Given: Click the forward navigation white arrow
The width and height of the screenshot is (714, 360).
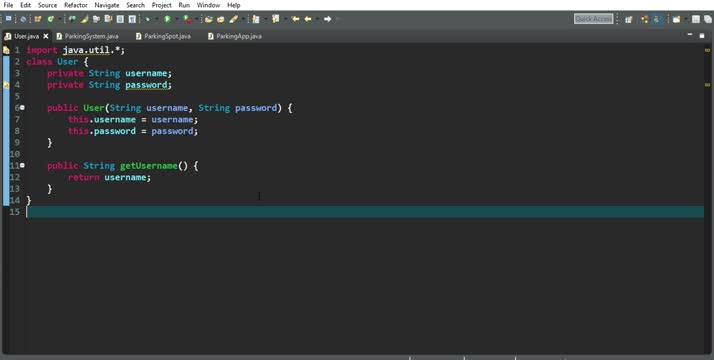Looking at the screenshot, I should click(x=327, y=19).
